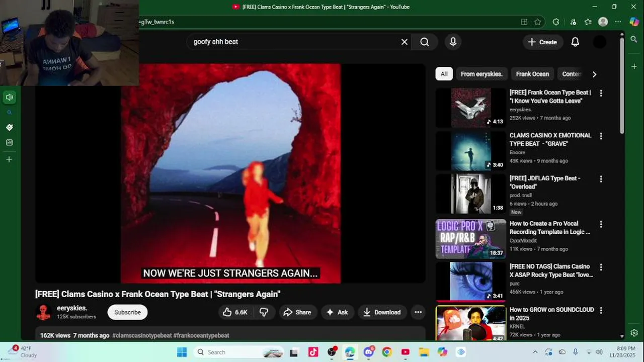Click the plus icon in left vertical bar
Image resolution: width=644 pixels, height=362 pixels.
[x=9, y=159]
